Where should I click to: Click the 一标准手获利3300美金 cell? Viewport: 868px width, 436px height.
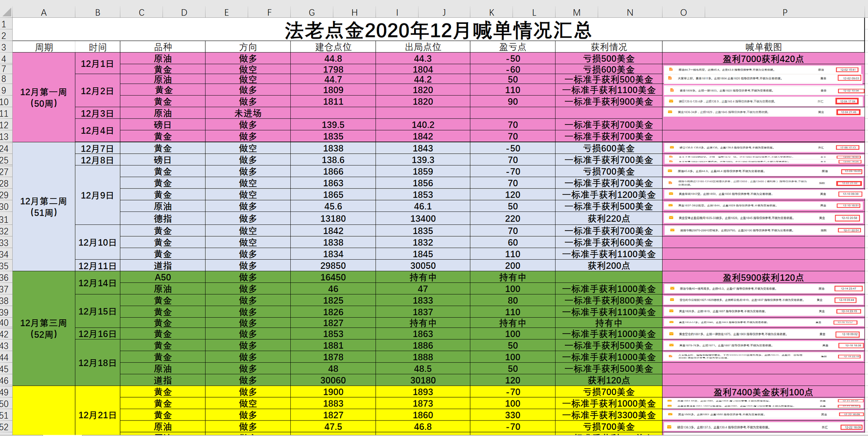click(609, 415)
